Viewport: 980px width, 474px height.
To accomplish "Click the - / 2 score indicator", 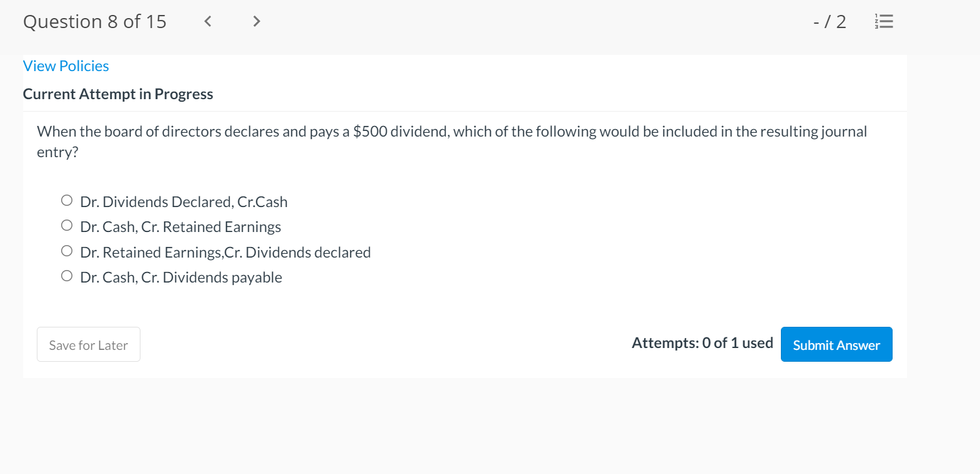I will click(830, 21).
